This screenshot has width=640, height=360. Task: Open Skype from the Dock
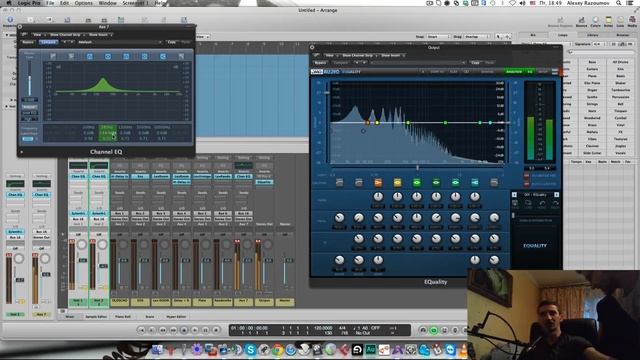(250, 350)
